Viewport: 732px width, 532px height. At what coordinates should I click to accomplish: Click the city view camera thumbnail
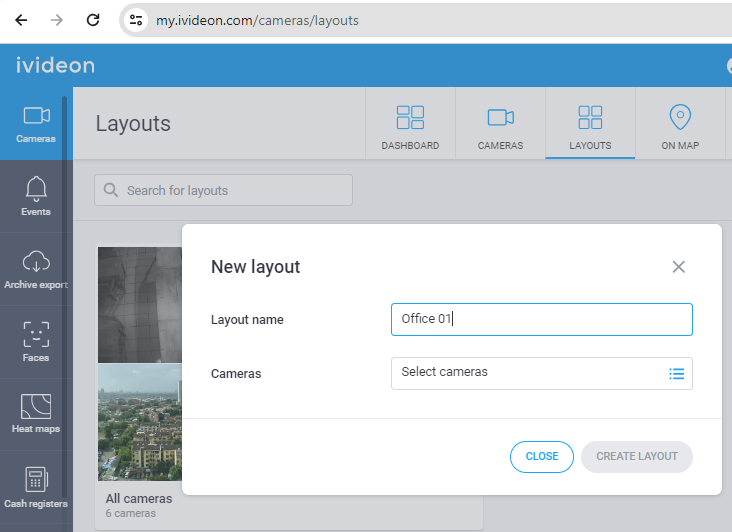(x=140, y=422)
